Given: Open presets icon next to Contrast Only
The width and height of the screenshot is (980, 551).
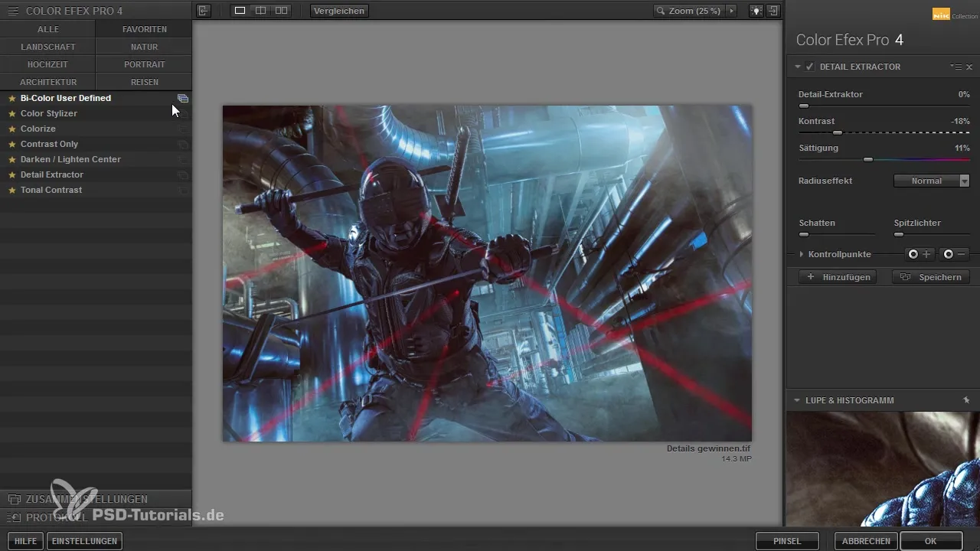Looking at the screenshot, I should point(183,144).
